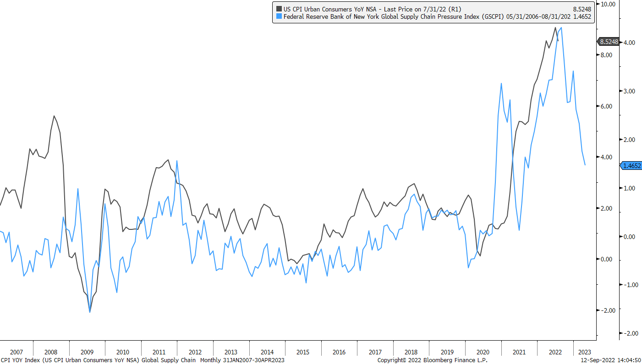Screen dimensions: 642x364
Task: Pick the 2012 year label on time axis
Action: click(195, 352)
